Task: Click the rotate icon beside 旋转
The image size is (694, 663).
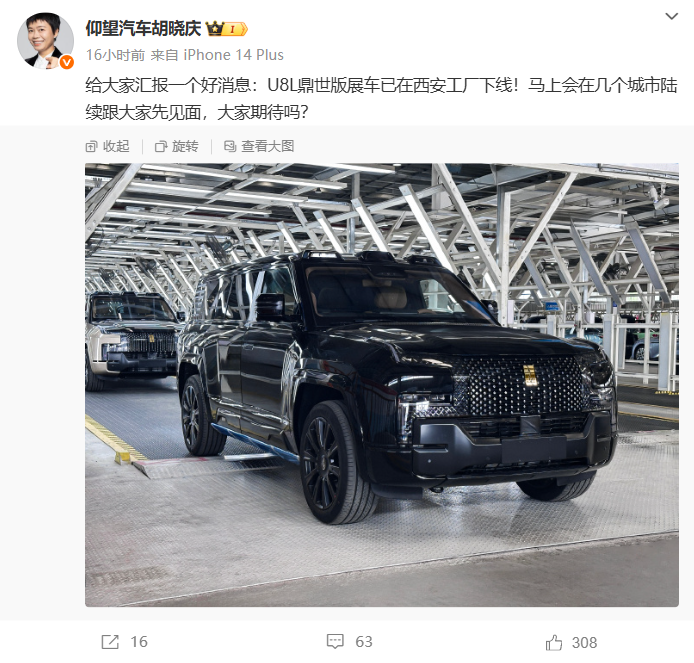Action: [161, 146]
